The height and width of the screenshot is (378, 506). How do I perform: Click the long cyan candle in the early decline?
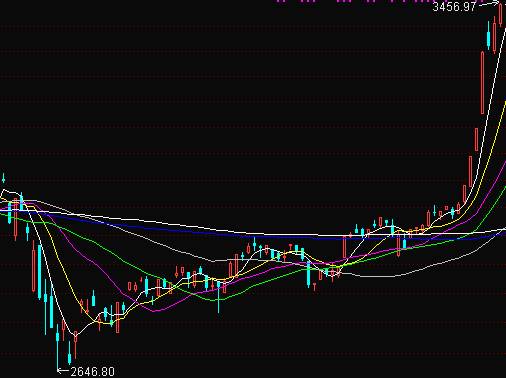tap(40, 272)
